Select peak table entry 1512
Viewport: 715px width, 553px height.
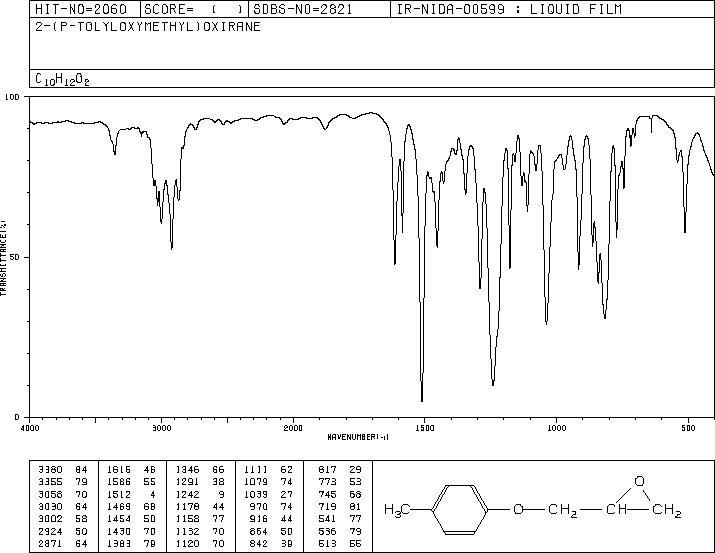pyautogui.click(x=119, y=494)
